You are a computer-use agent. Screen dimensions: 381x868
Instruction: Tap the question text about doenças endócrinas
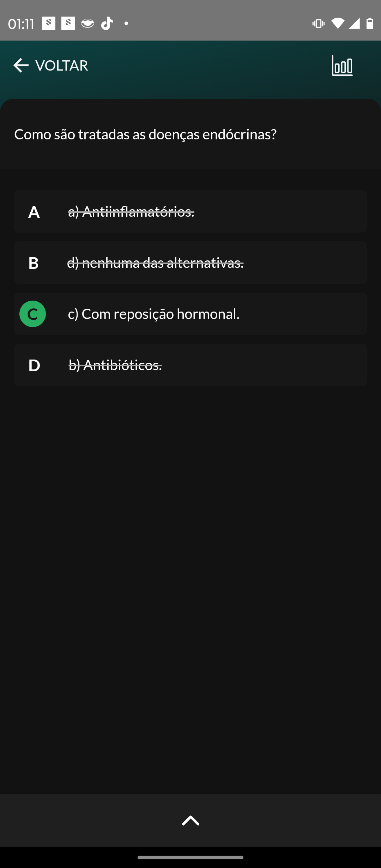point(145,134)
